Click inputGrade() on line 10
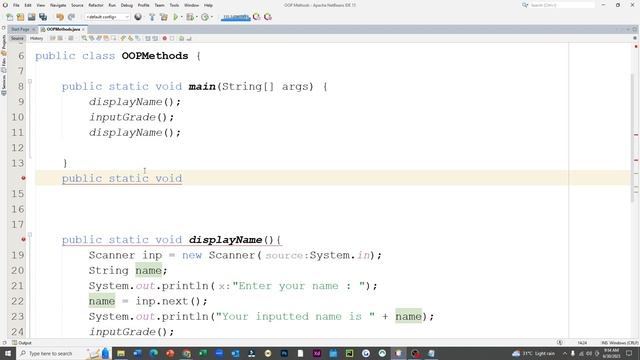The height and width of the screenshot is (360, 640). pos(131,117)
